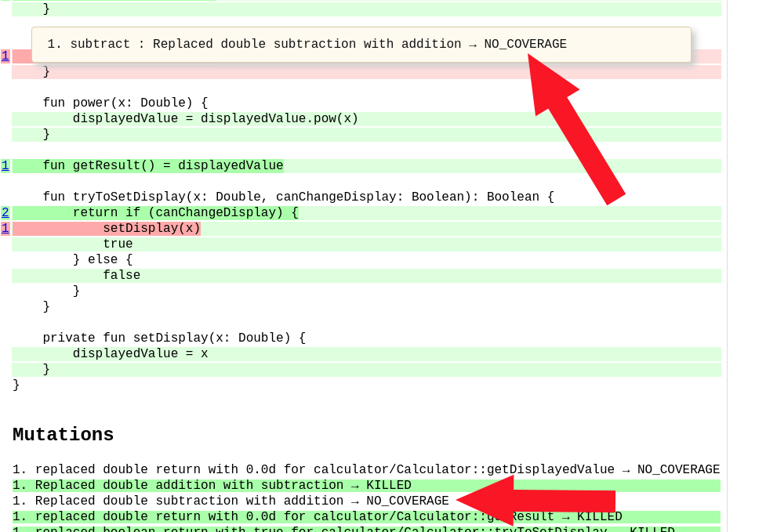Click the displayedValue.pow(x) code line
This screenshot has height=532, width=777.
(215, 118)
